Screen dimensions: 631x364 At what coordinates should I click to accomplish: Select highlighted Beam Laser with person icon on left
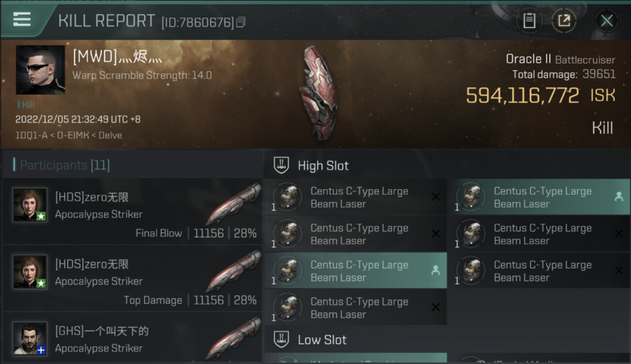[356, 271]
